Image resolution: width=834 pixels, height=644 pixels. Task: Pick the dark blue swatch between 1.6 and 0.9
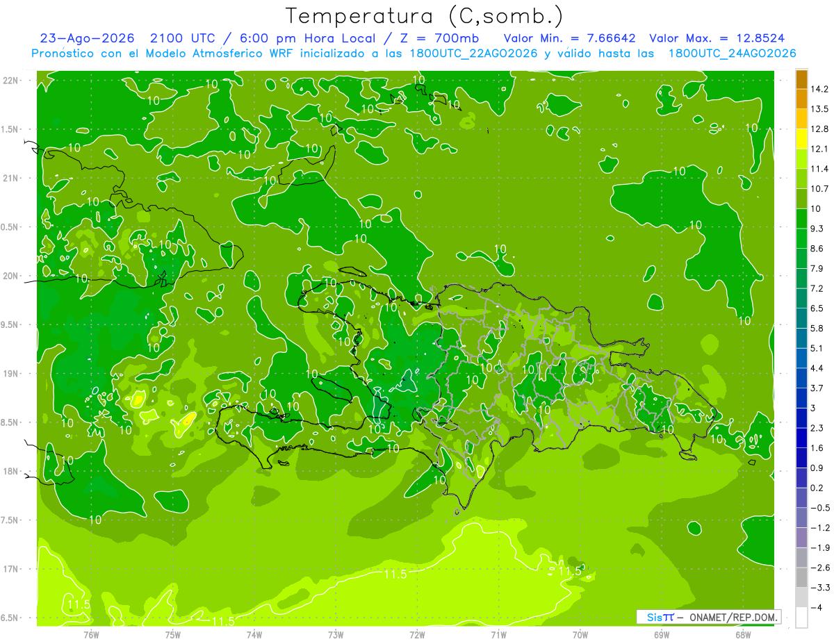(801, 458)
